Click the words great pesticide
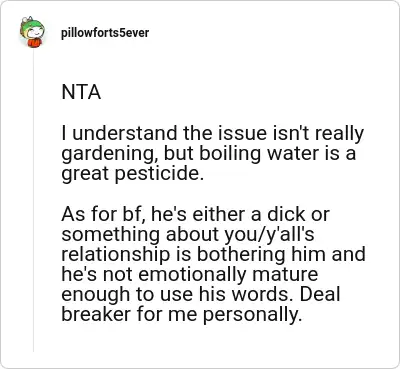This screenshot has width=400, height=369. tap(132, 175)
